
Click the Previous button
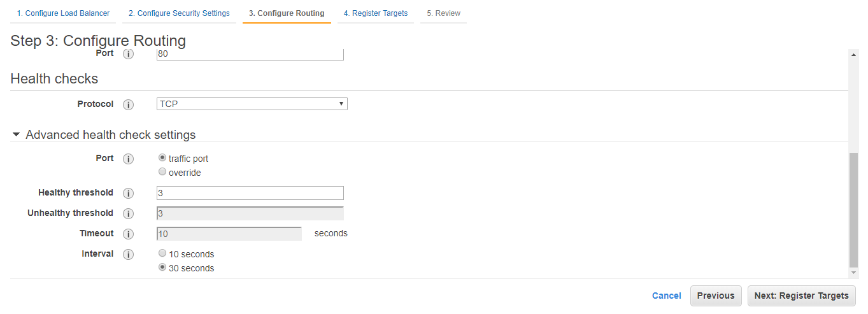[x=716, y=296]
